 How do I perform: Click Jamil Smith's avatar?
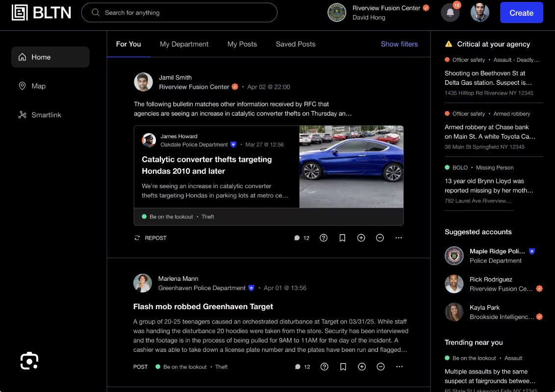tap(143, 82)
